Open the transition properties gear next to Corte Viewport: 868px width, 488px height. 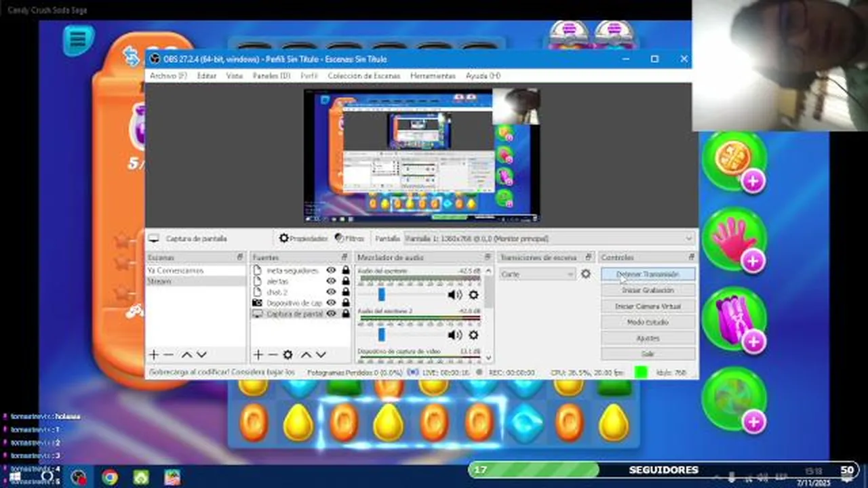coord(586,274)
